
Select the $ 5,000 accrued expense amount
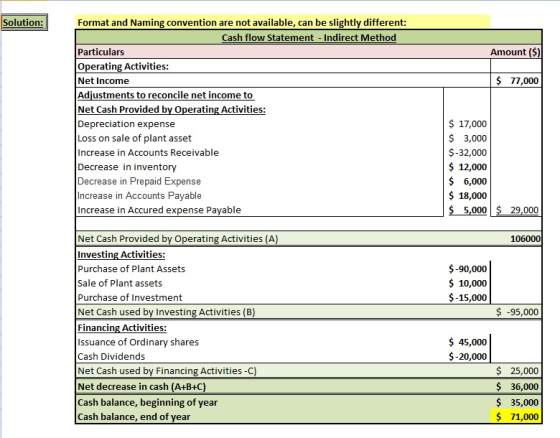click(468, 210)
